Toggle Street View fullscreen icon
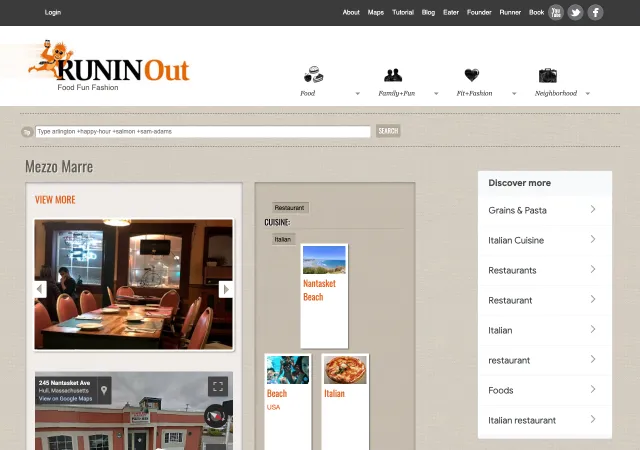 (x=218, y=386)
